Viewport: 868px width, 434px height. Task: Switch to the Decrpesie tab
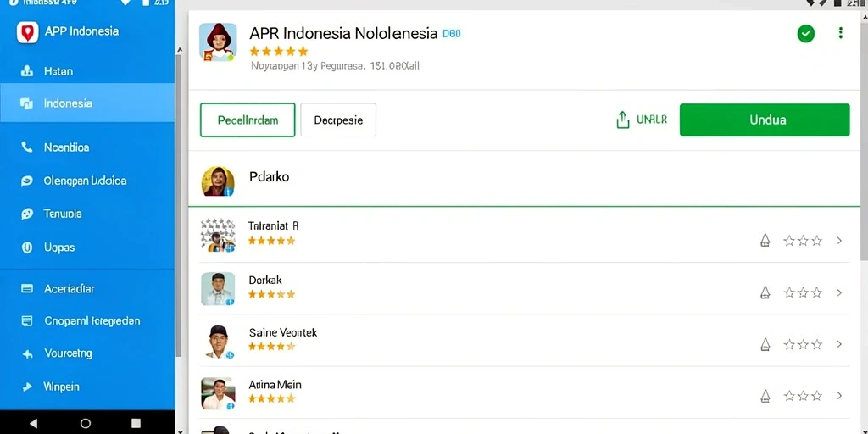pyautogui.click(x=338, y=120)
